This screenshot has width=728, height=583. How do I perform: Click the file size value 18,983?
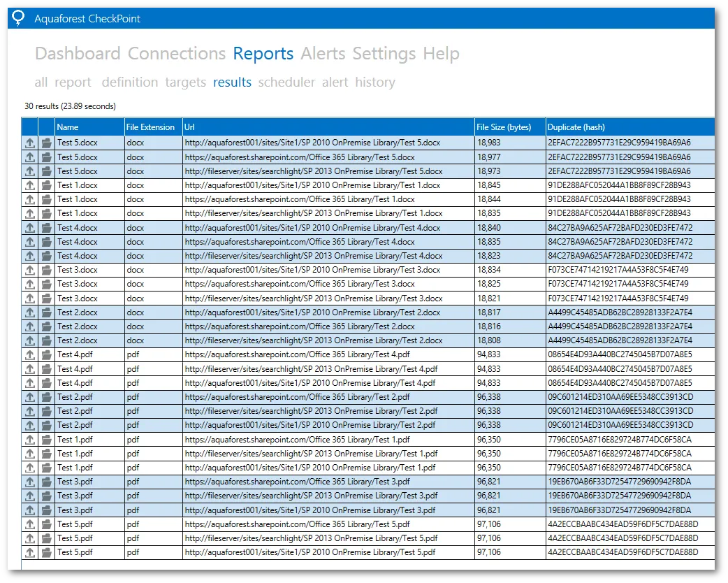click(x=489, y=143)
